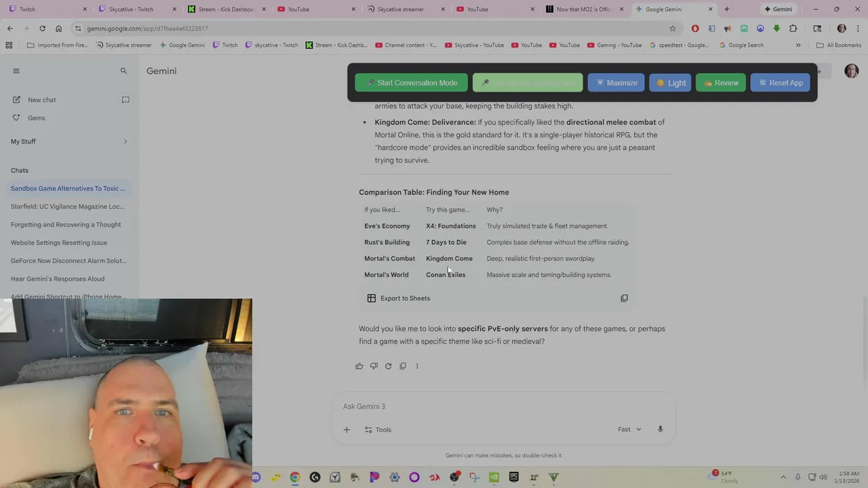868x488 pixels.
Task: Open the weather widget showing 54°F
Action: coord(724,477)
